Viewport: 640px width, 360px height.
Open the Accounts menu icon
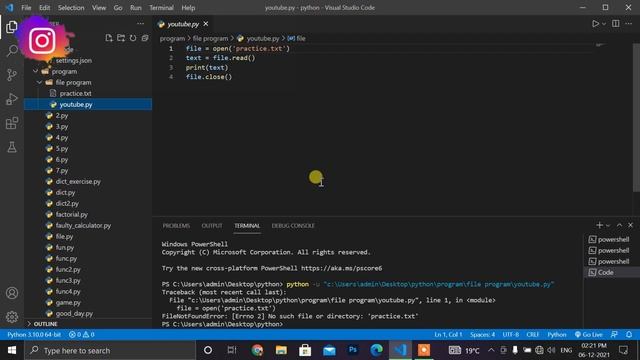(x=12, y=293)
